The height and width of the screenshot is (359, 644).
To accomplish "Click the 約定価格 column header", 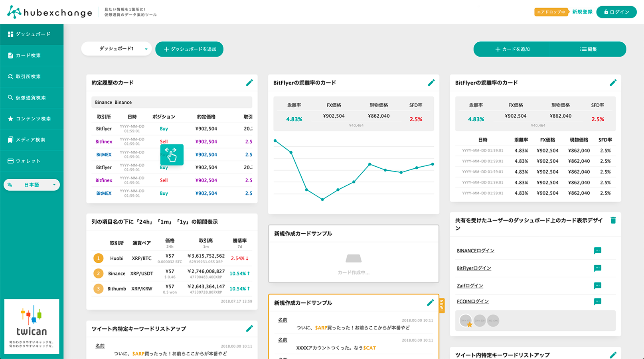I will [x=206, y=117].
